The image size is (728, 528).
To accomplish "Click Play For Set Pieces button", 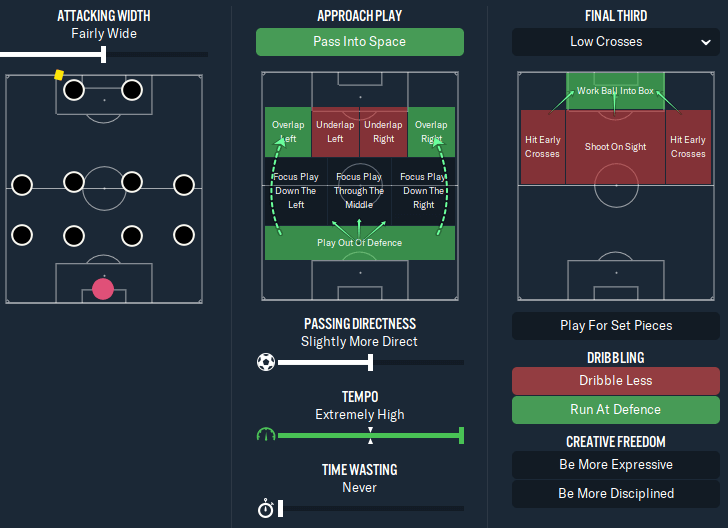I will 616,326.
